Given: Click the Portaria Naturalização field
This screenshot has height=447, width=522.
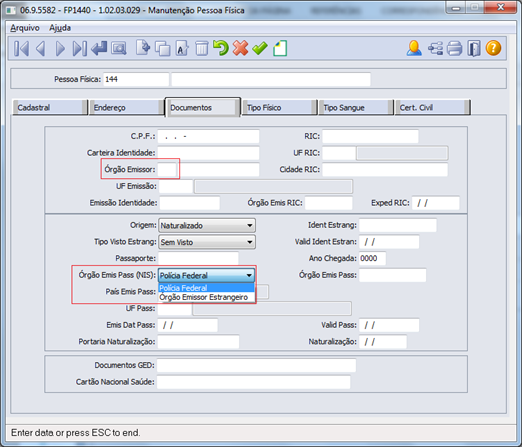Looking at the screenshot, I should [198, 342].
